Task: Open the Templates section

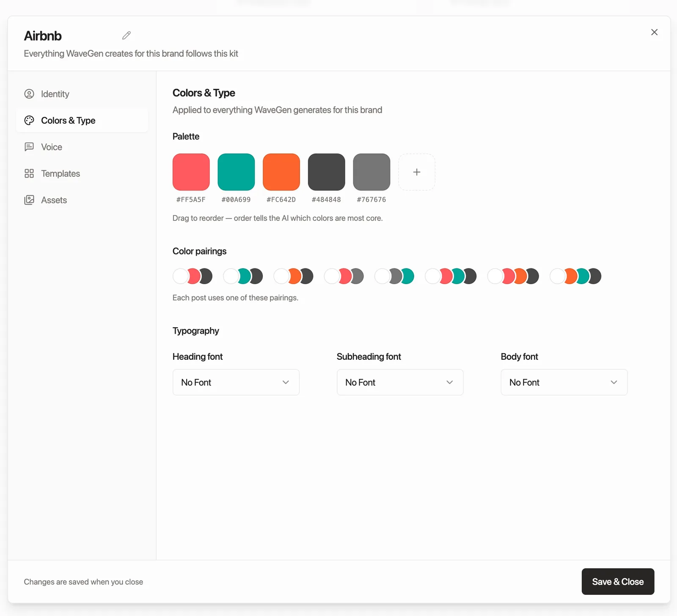Action: [82, 173]
